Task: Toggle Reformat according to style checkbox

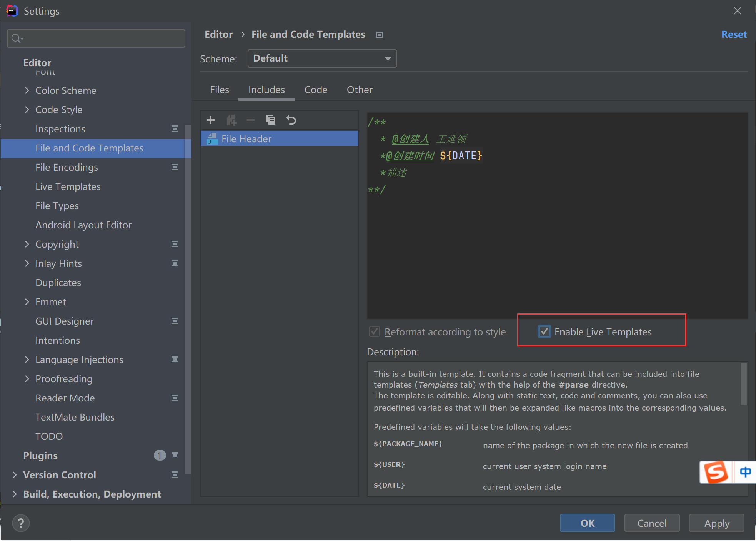Action: pyautogui.click(x=374, y=331)
